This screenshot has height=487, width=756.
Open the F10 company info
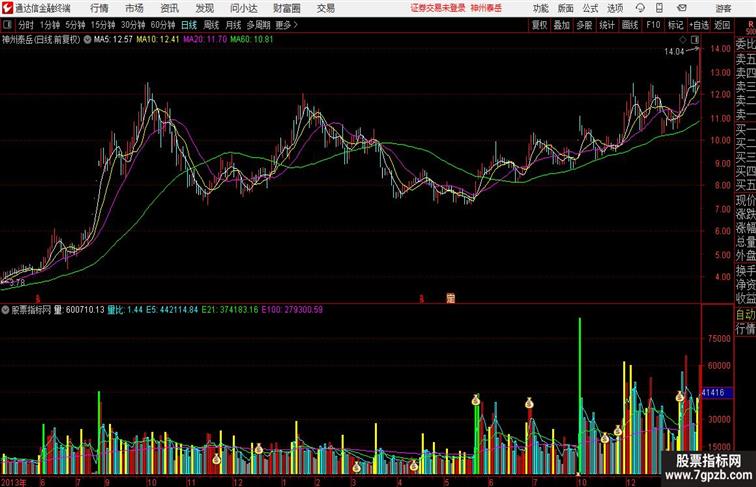tap(653, 25)
